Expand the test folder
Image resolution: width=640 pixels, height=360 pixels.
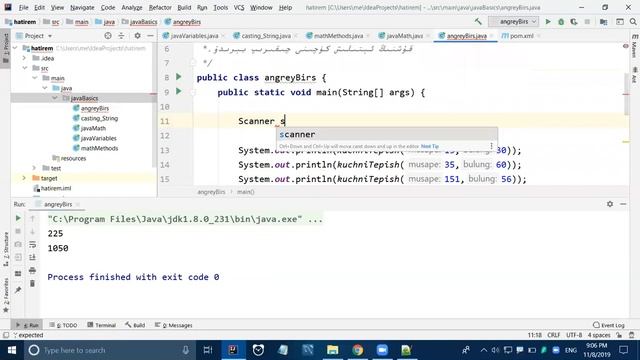[x=34, y=168]
